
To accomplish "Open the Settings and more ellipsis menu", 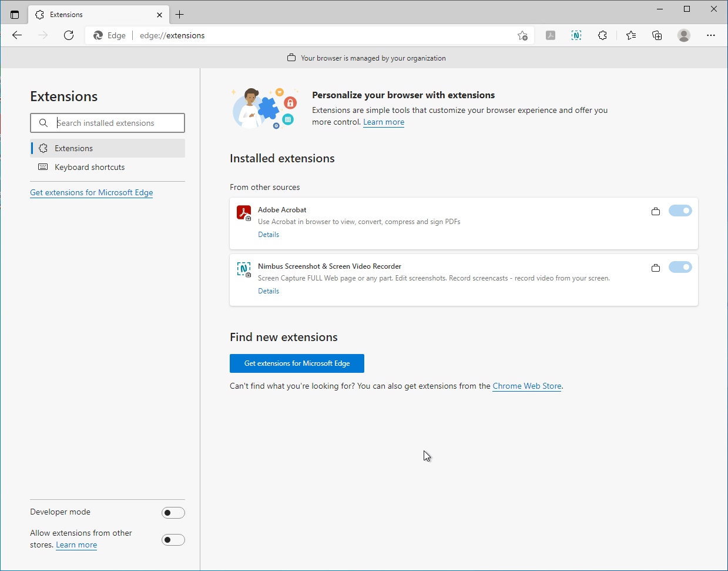I will (x=711, y=35).
